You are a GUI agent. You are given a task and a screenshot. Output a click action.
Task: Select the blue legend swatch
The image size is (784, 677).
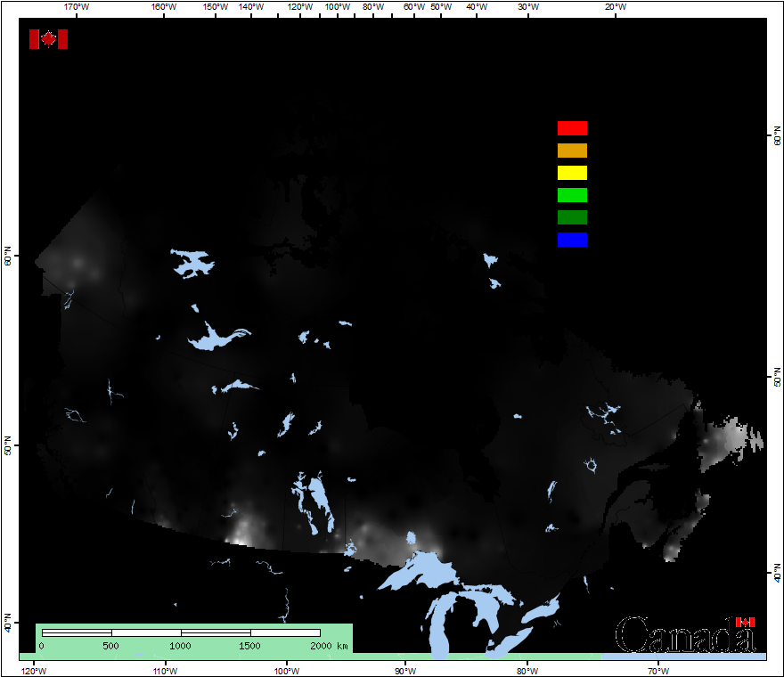(572, 240)
